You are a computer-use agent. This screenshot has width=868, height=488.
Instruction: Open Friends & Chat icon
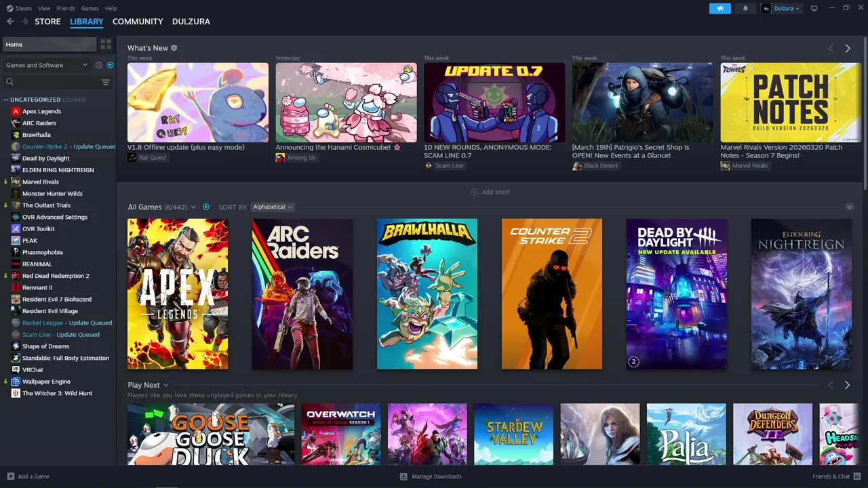tap(857, 476)
